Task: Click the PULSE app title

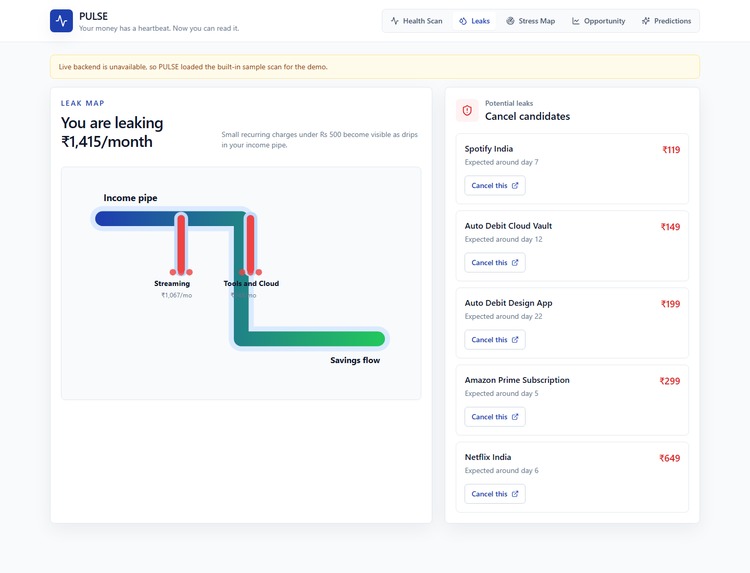Action: point(93,16)
